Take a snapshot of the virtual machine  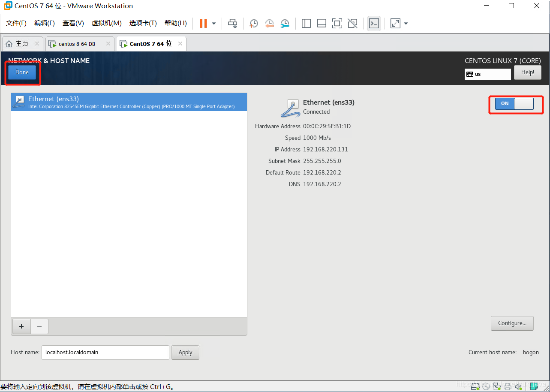(254, 23)
